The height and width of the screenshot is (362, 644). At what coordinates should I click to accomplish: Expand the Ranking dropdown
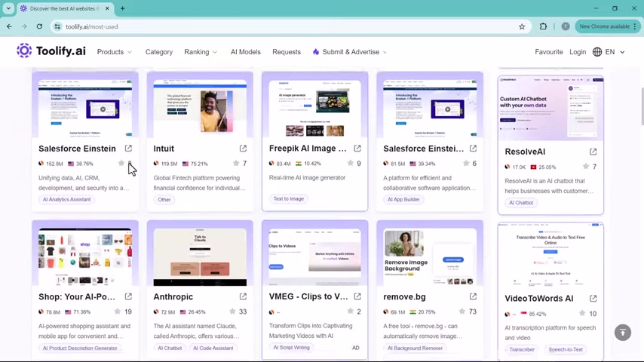click(201, 52)
